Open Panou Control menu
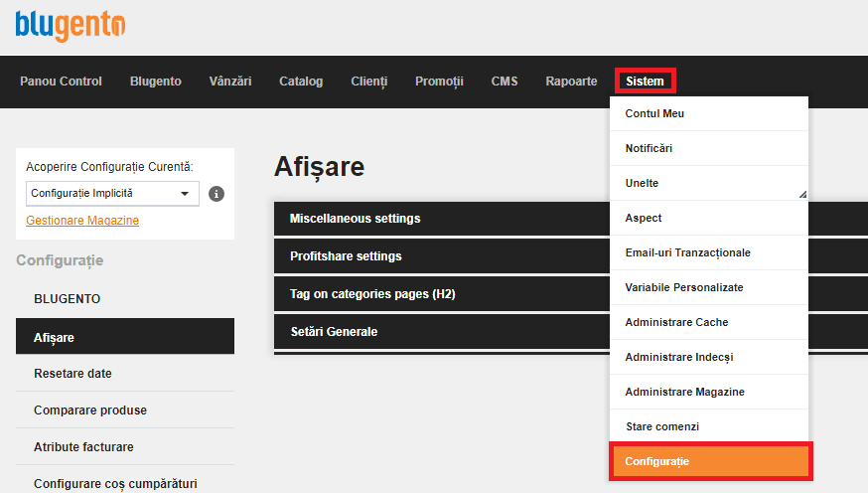This screenshot has height=493, width=868. point(61,82)
